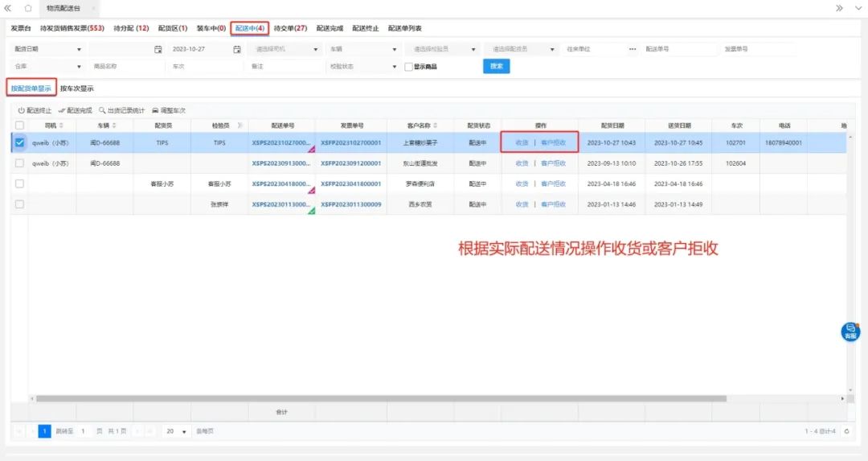Tick the select-all header checkbox
868x461 pixels.
click(19, 126)
